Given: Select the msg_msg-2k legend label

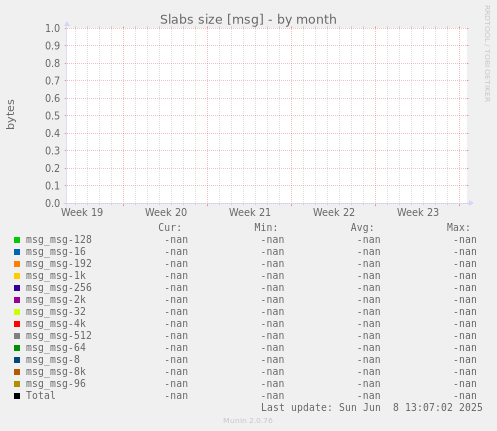Looking at the screenshot, I should coord(56,300).
